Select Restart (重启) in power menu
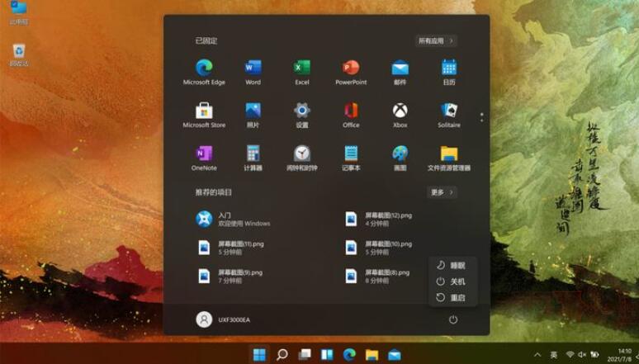 [452, 298]
